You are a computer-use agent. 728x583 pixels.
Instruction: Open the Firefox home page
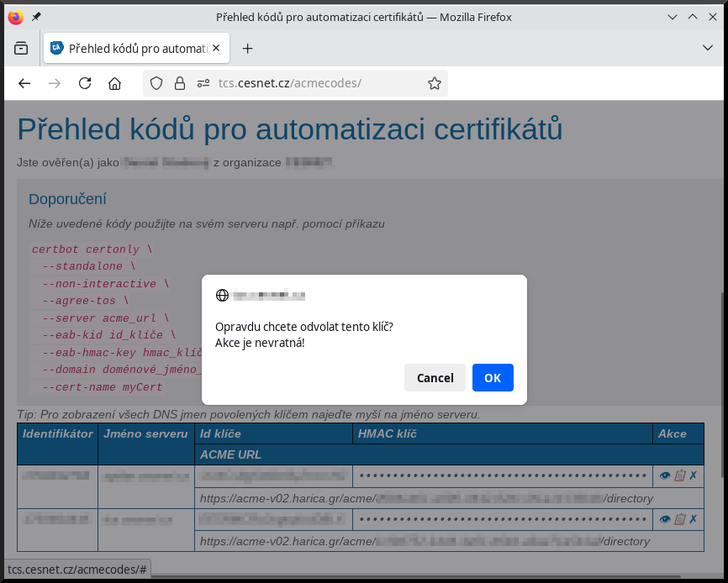pyautogui.click(x=115, y=83)
